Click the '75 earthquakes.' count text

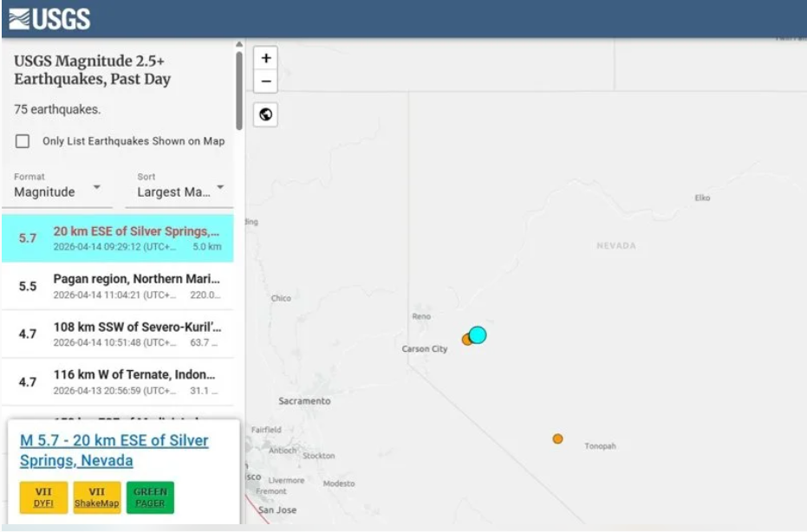(x=57, y=109)
